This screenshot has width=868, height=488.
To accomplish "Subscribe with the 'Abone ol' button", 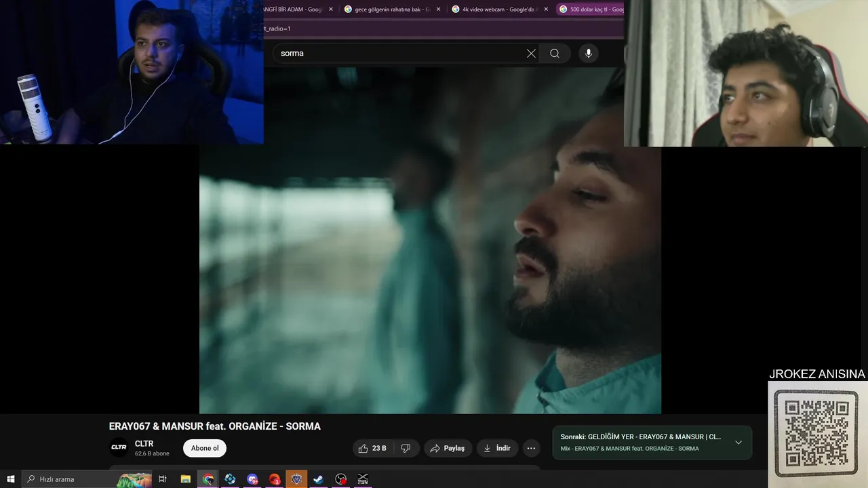I will (x=205, y=448).
